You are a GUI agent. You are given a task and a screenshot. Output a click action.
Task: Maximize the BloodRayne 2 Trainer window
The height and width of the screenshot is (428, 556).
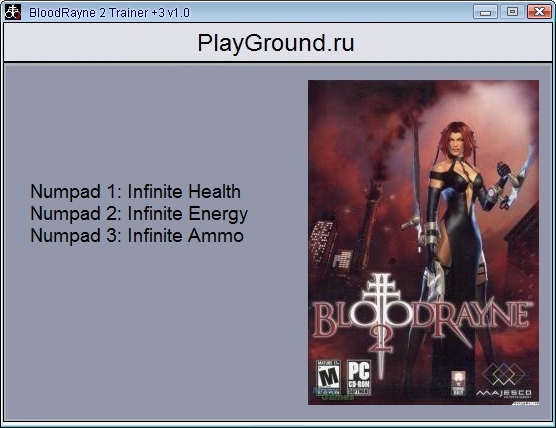point(512,12)
